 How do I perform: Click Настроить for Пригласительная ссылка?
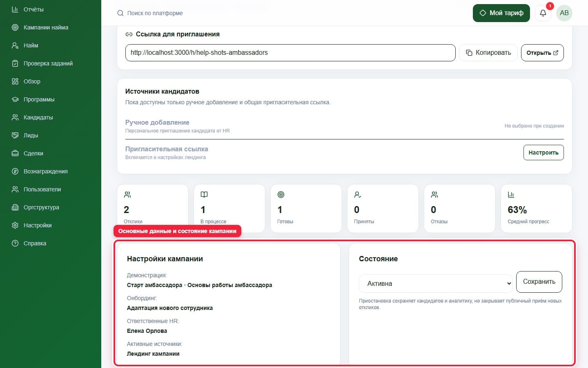pyautogui.click(x=543, y=153)
